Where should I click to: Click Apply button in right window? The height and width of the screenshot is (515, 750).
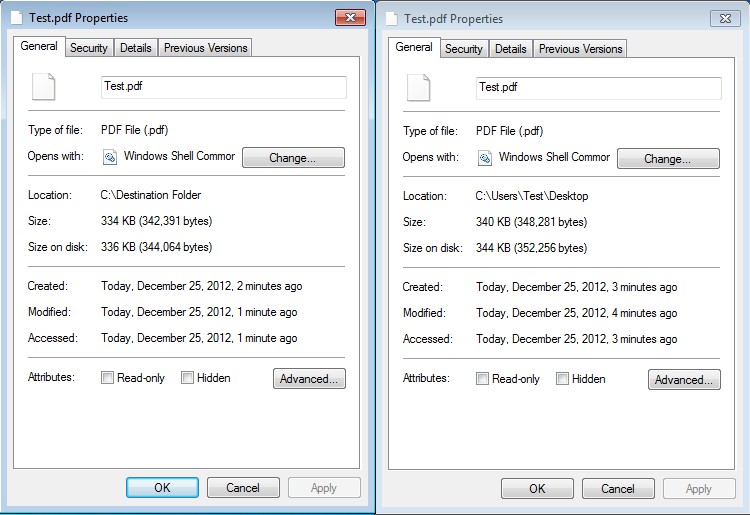point(699,488)
